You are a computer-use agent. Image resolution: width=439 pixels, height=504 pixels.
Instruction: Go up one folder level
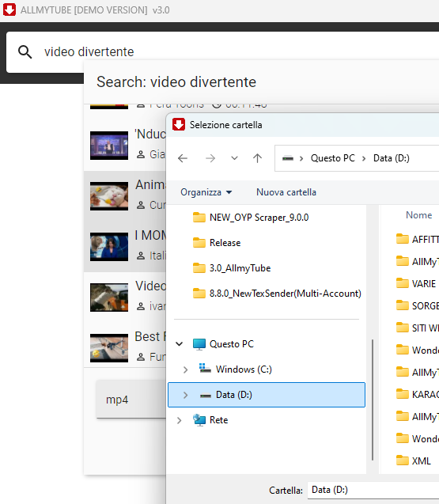click(257, 158)
